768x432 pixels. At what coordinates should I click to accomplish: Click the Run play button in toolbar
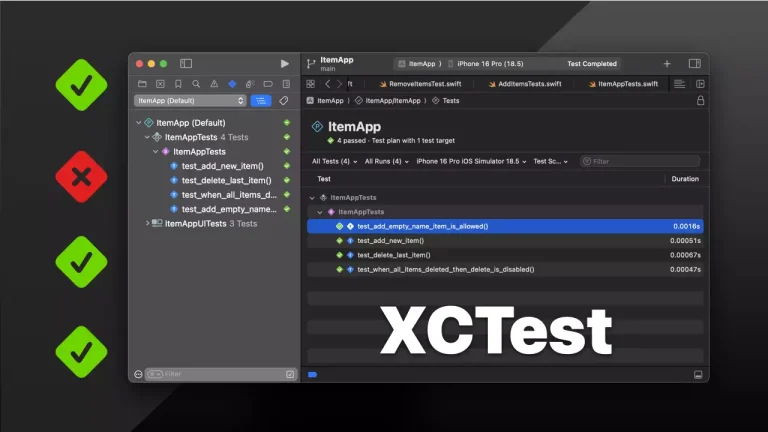pyautogui.click(x=285, y=64)
